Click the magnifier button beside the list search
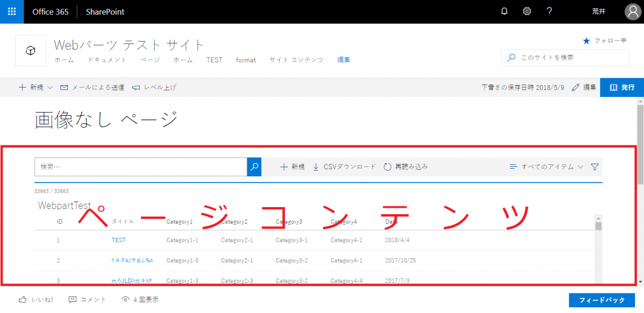644x313 pixels. [254, 167]
